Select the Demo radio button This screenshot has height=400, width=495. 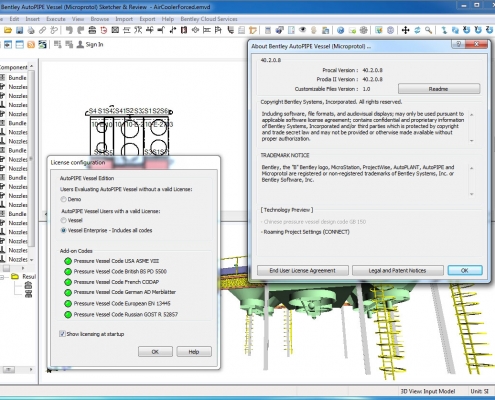[x=63, y=199]
